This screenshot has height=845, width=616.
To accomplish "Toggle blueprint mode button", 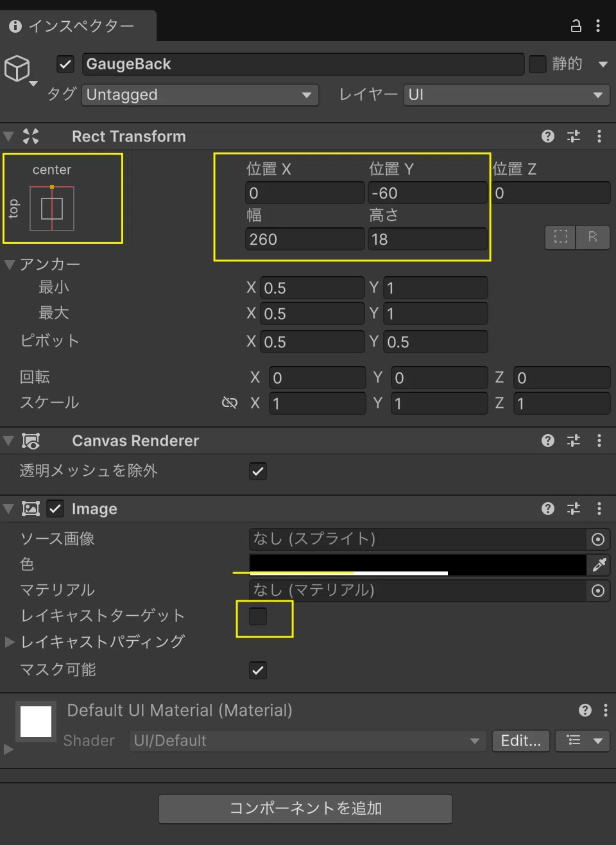I will [x=561, y=237].
